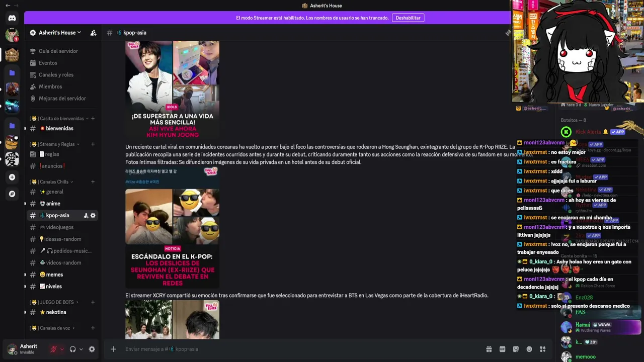
Task: Expand the first server folder
Action: (x=12, y=73)
